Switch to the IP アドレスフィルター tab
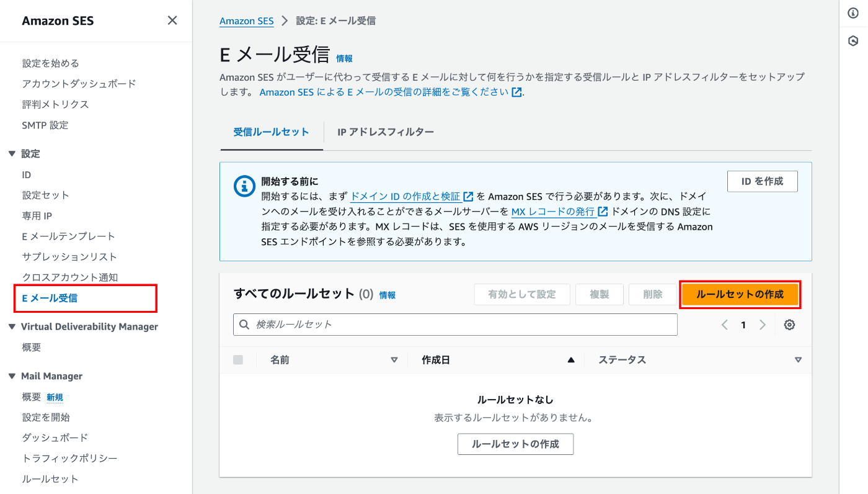Image resolution: width=868 pixels, height=494 pixels. pos(386,132)
